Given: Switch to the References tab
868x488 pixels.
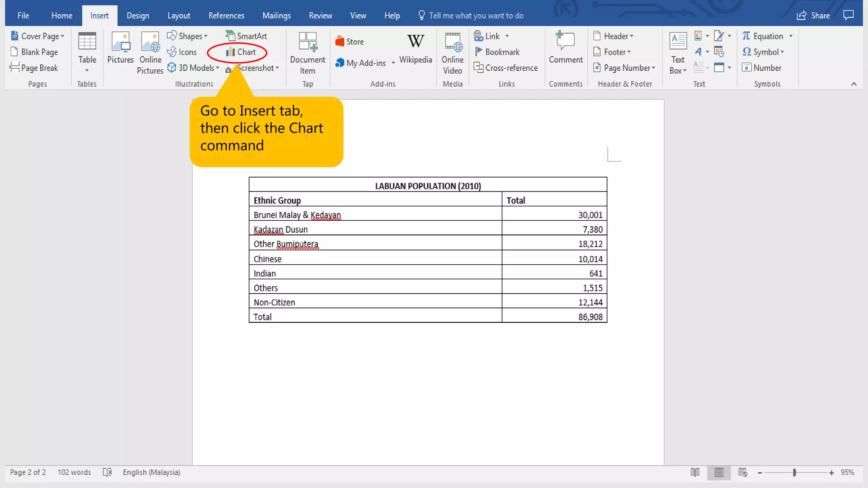Looking at the screenshot, I should click(x=226, y=16).
